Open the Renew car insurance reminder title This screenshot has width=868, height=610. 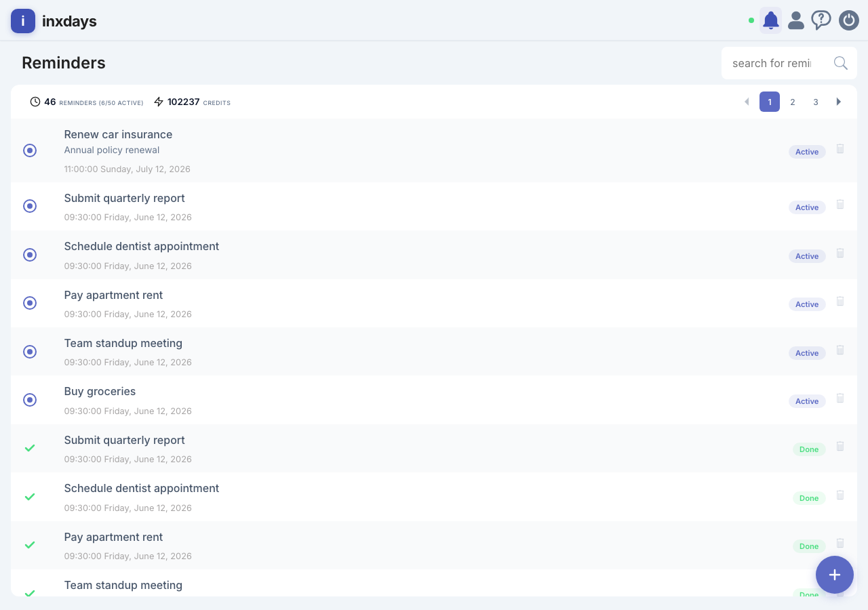click(x=118, y=134)
